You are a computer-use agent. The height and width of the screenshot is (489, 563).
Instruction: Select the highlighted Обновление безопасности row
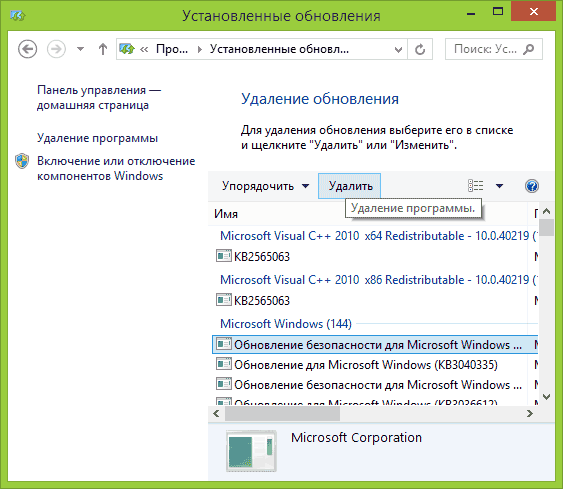(375, 345)
